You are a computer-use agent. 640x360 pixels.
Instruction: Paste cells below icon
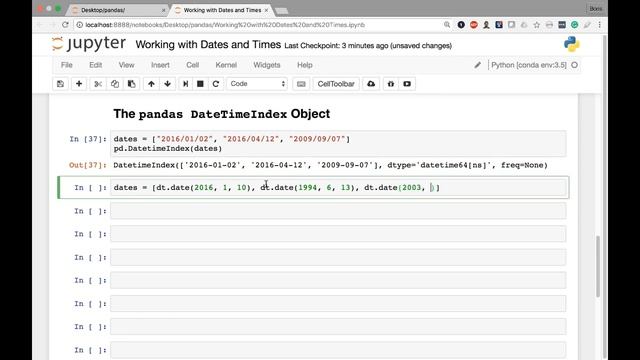pos(131,84)
